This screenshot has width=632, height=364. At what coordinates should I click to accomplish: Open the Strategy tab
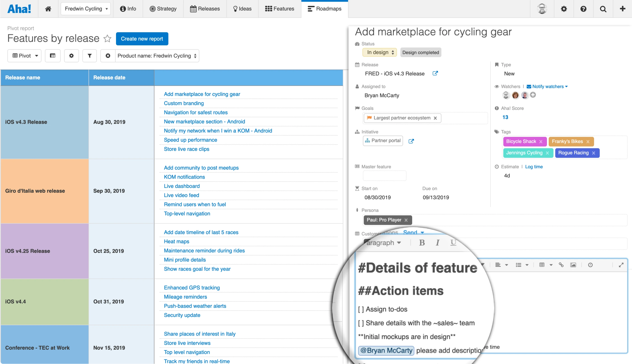tap(163, 9)
